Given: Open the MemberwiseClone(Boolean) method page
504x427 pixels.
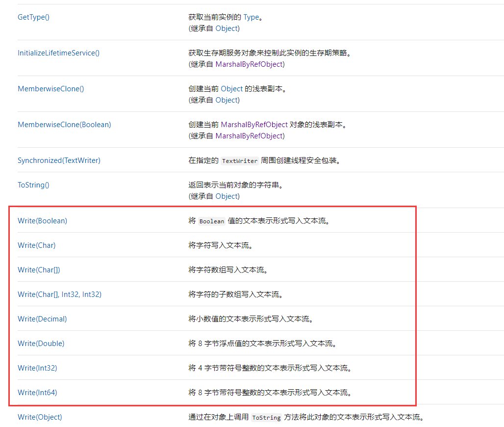Looking at the screenshot, I should (x=64, y=124).
